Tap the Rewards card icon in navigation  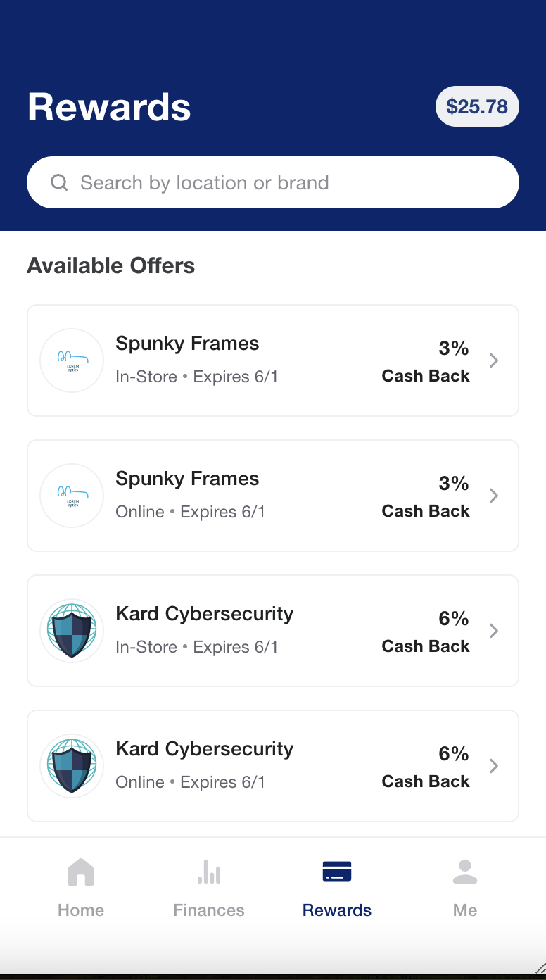click(336, 872)
